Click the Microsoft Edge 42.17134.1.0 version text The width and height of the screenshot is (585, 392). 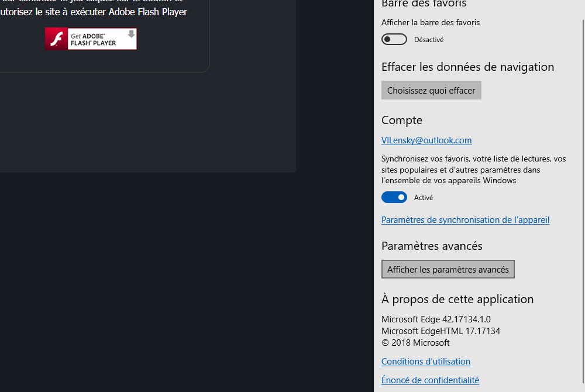[436, 319]
